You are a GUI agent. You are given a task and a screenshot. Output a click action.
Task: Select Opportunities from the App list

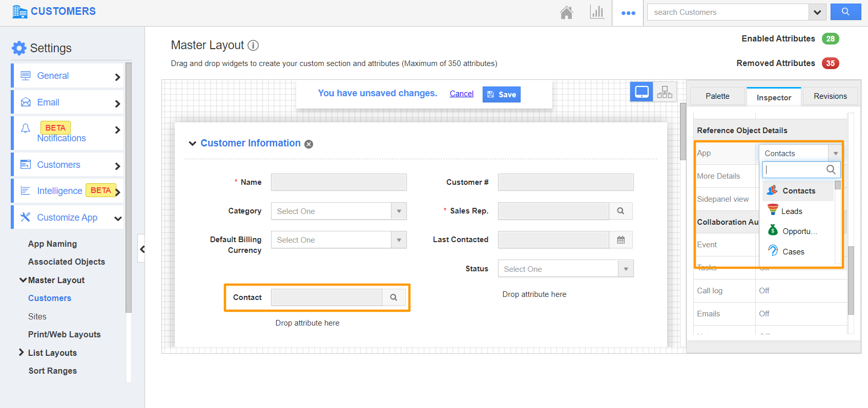coord(798,231)
